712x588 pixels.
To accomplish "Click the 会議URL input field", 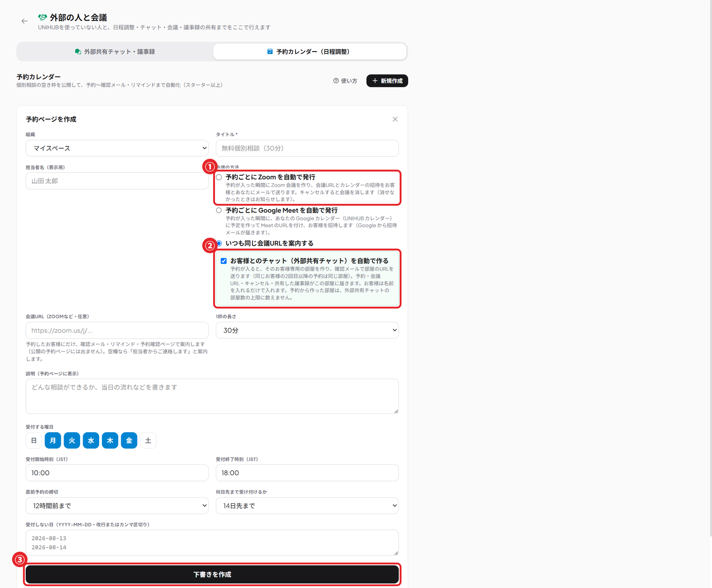I will click(117, 330).
